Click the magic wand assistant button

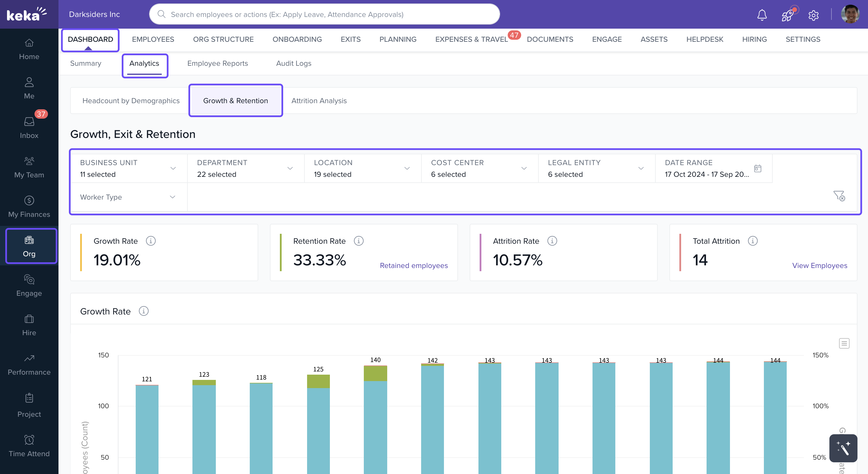pos(843,448)
